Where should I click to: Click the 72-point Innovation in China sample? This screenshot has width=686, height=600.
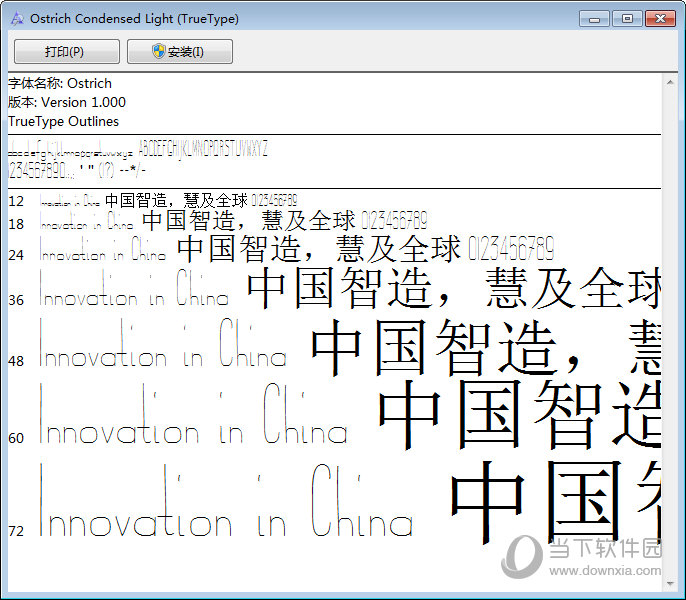pyautogui.click(x=226, y=500)
